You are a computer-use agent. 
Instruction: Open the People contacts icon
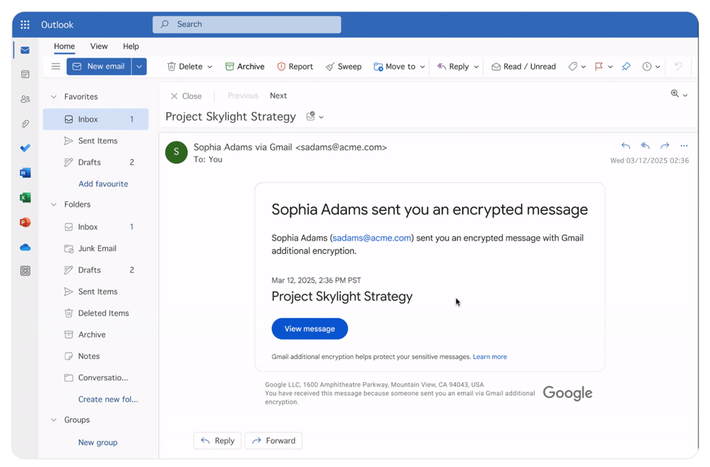pos(25,99)
